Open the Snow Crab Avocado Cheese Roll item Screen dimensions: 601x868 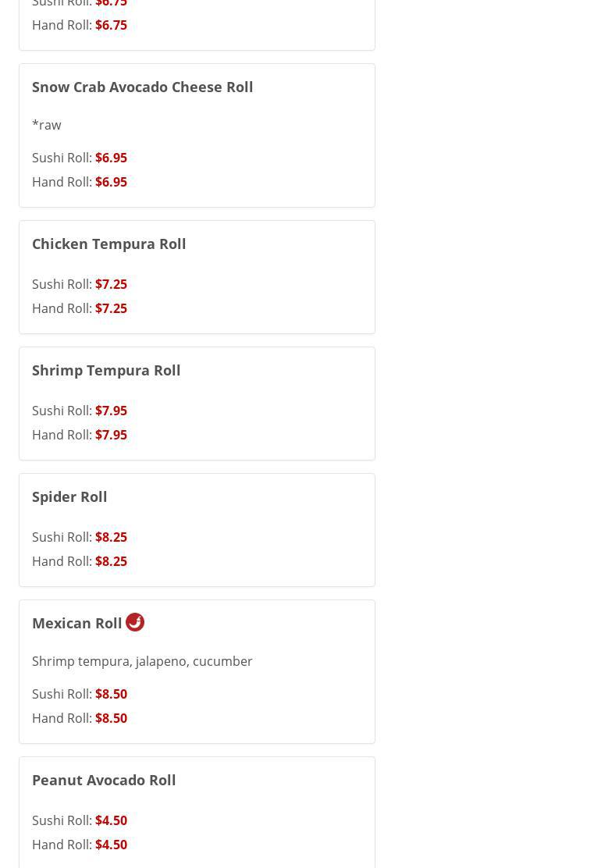tap(142, 87)
